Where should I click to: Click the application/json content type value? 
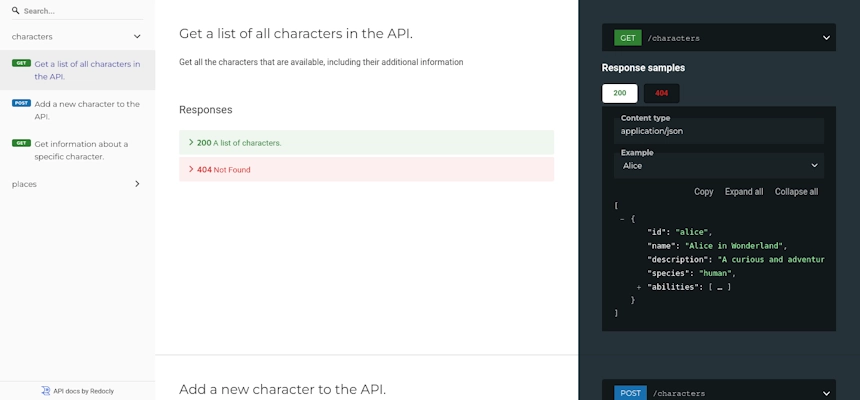pyautogui.click(x=652, y=131)
